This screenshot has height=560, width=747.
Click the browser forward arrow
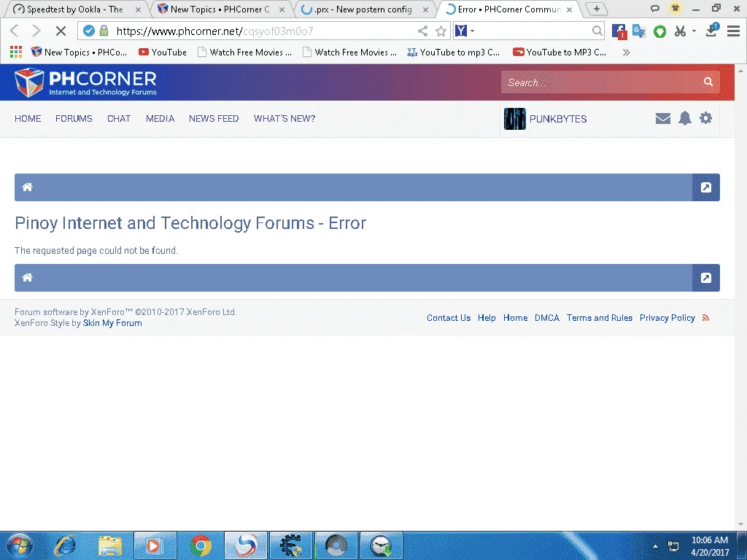pos(36,31)
